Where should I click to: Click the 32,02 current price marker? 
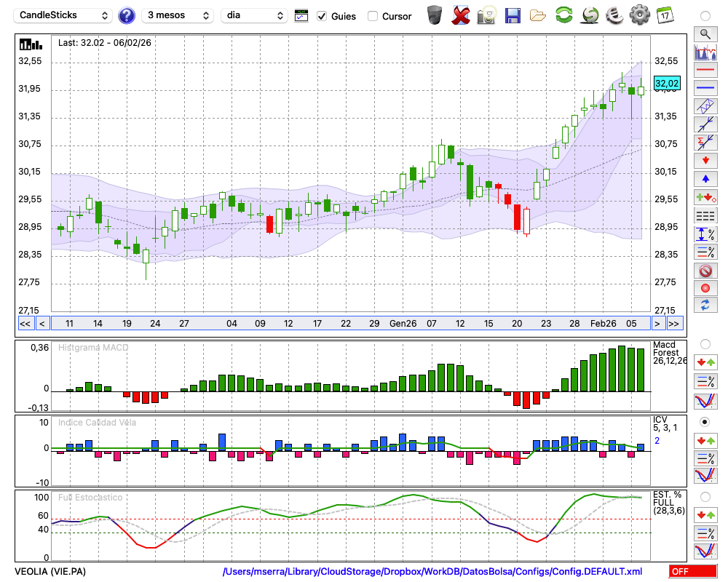pyautogui.click(x=667, y=84)
